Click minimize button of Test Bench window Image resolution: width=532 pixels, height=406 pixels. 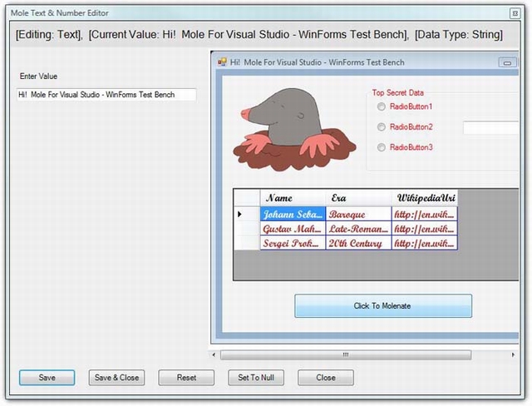[x=507, y=62]
